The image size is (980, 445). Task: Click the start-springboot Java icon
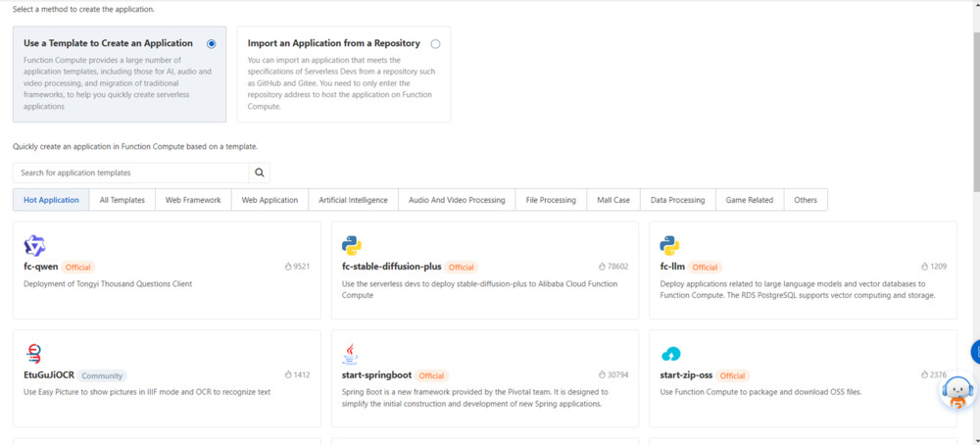click(x=351, y=354)
